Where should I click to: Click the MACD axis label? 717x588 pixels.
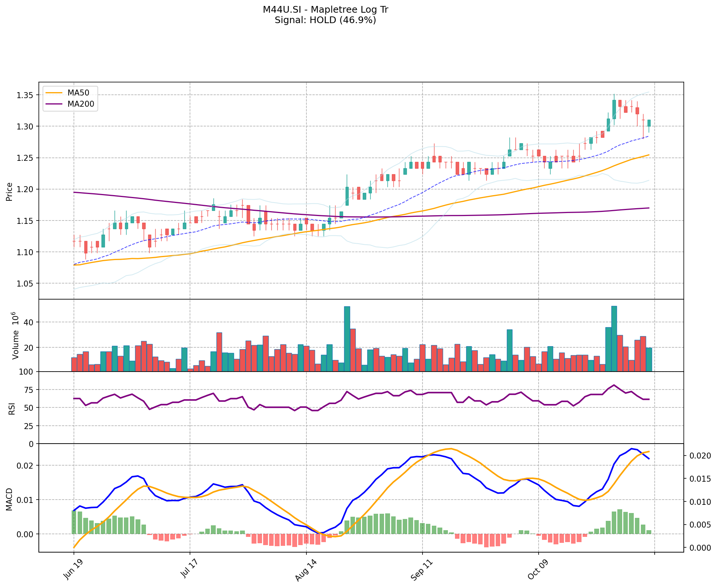click(10, 499)
